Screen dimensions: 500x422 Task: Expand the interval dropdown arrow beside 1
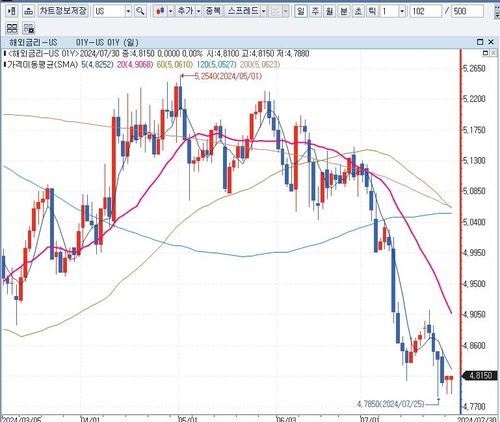[402, 12]
